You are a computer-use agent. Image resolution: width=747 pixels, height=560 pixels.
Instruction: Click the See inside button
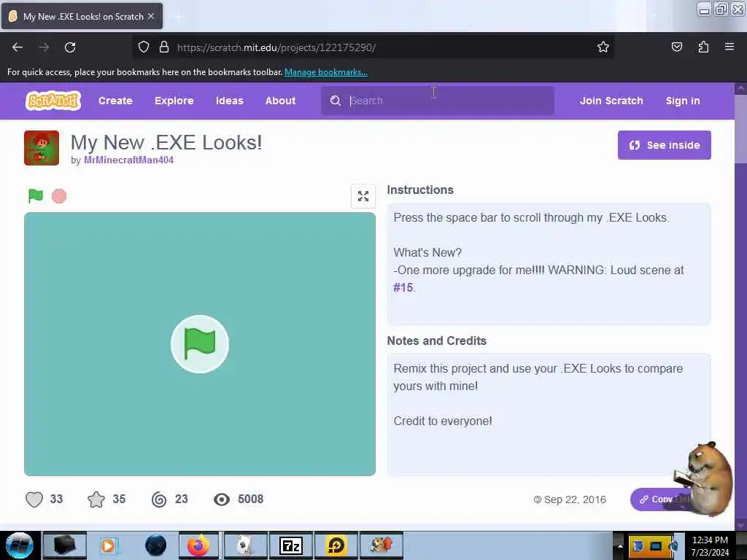tap(664, 145)
